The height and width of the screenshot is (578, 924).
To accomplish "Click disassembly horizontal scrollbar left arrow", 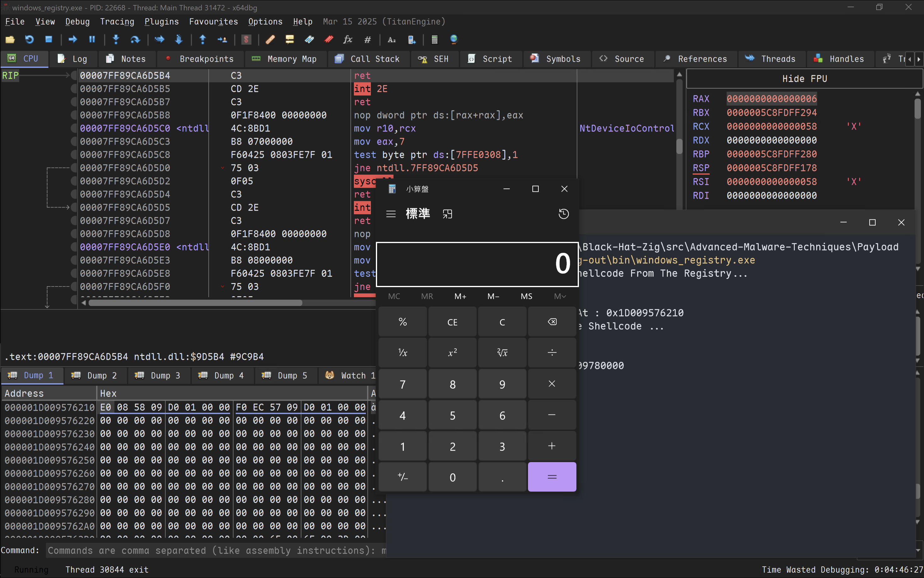I will coord(84,303).
